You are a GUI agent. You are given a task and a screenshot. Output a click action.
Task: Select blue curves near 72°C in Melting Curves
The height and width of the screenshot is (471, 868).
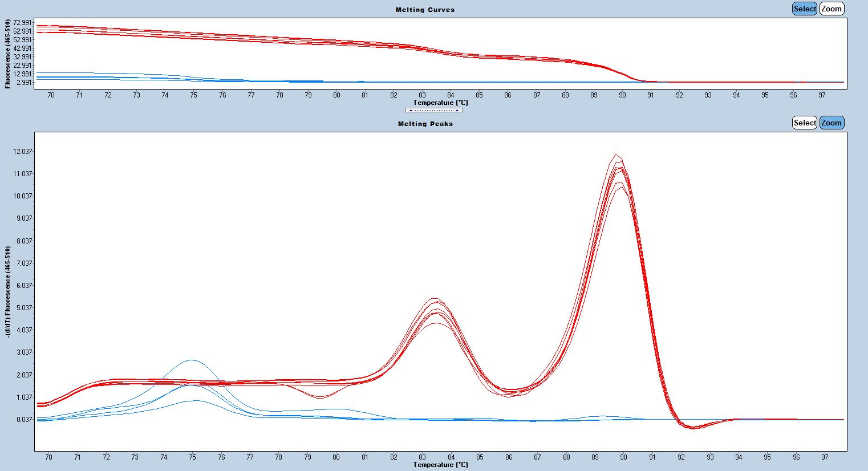[108, 75]
